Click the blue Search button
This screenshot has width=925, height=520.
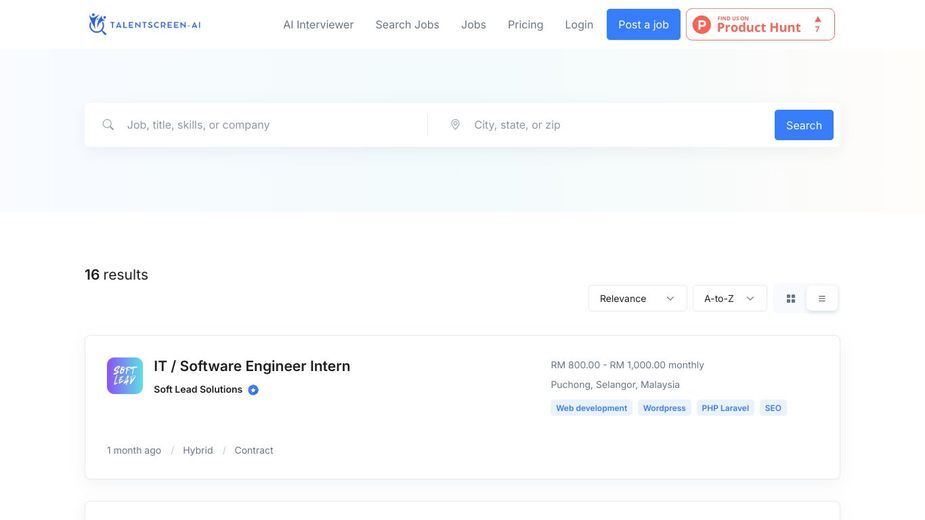[803, 125]
